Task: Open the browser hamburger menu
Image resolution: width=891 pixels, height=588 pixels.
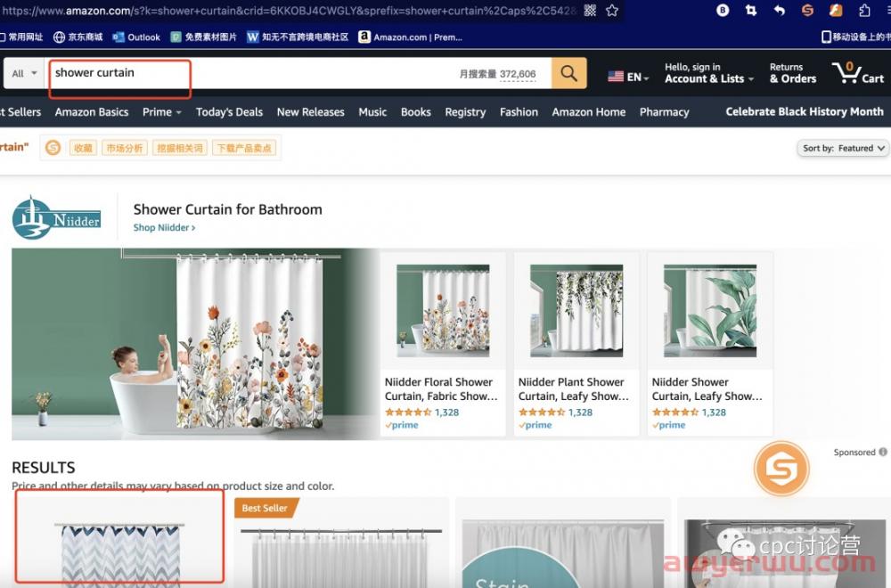Action: click(887, 10)
